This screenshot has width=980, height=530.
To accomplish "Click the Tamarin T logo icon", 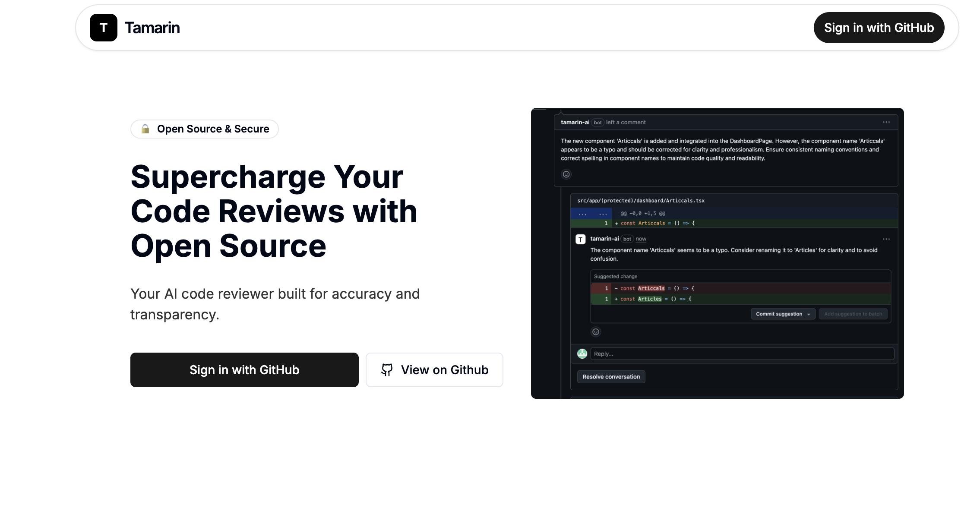I will click(104, 28).
